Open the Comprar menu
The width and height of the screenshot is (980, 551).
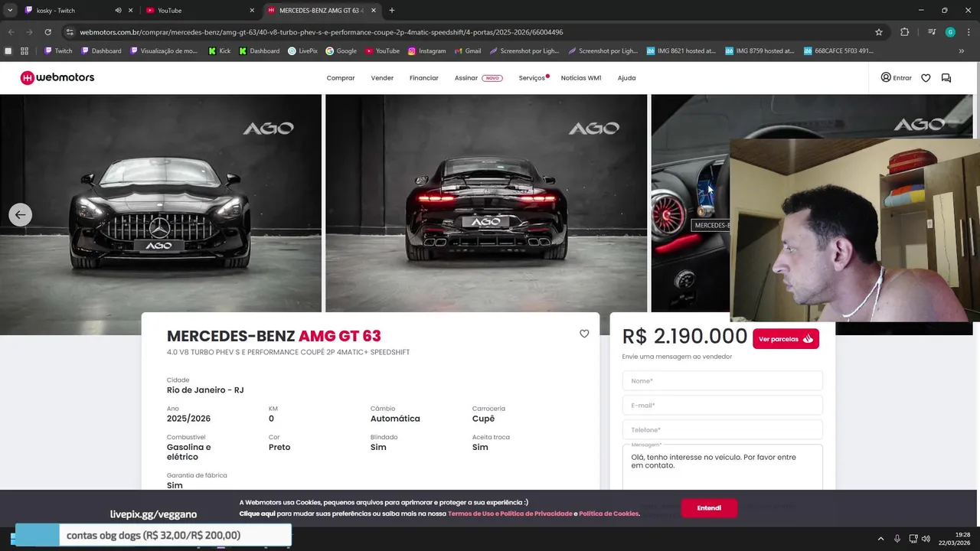click(341, 78)
